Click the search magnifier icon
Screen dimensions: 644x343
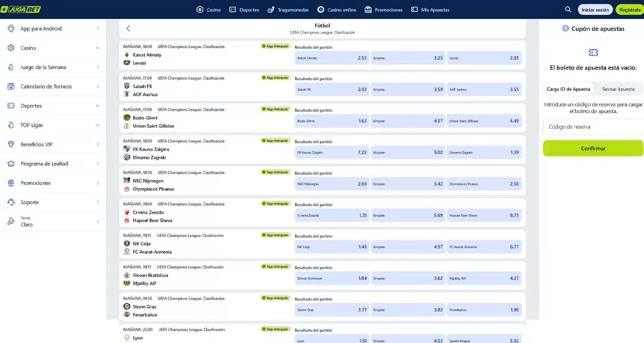point(568,9)
